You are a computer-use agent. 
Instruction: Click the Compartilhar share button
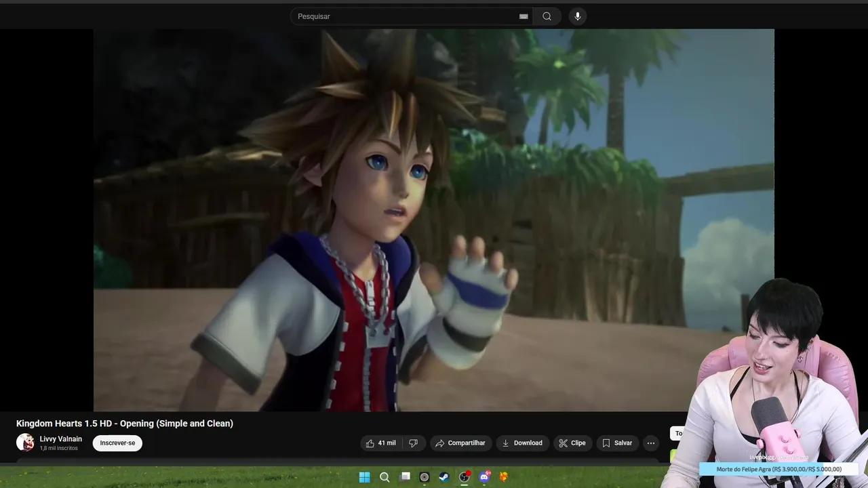pyautogui.click(x=460, y=443)
